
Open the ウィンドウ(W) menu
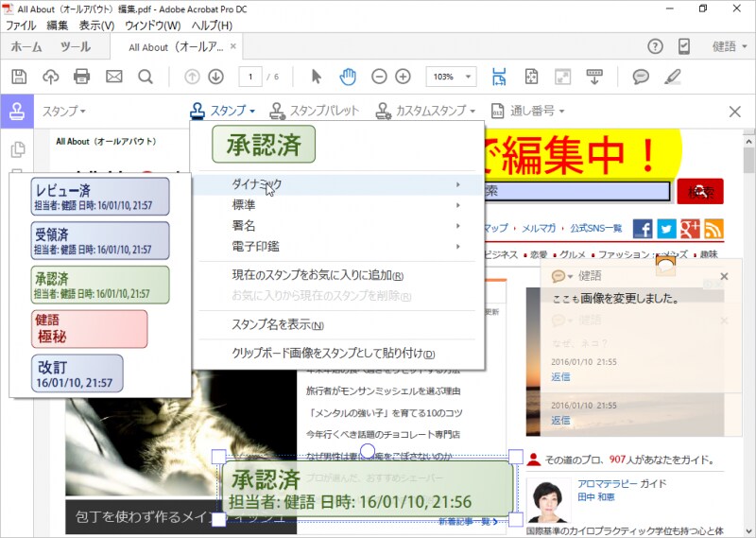pos(153,26)
